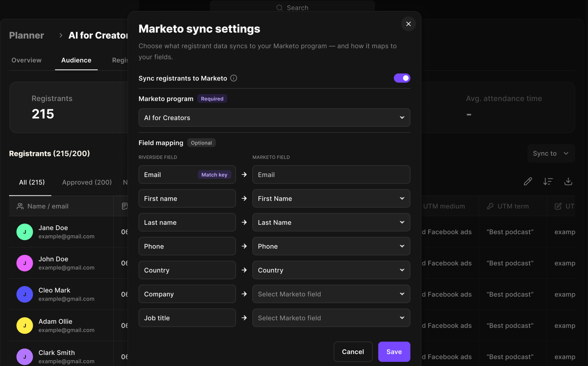Click Jane Doe's avatar
588x366 pixels.
(x=25, y=232)
